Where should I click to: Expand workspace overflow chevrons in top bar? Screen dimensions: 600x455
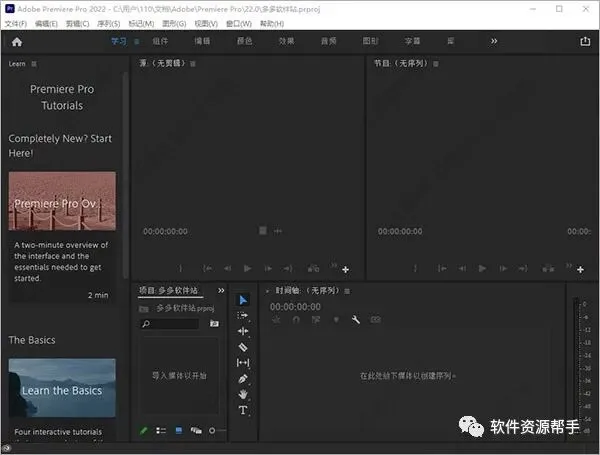494,41
